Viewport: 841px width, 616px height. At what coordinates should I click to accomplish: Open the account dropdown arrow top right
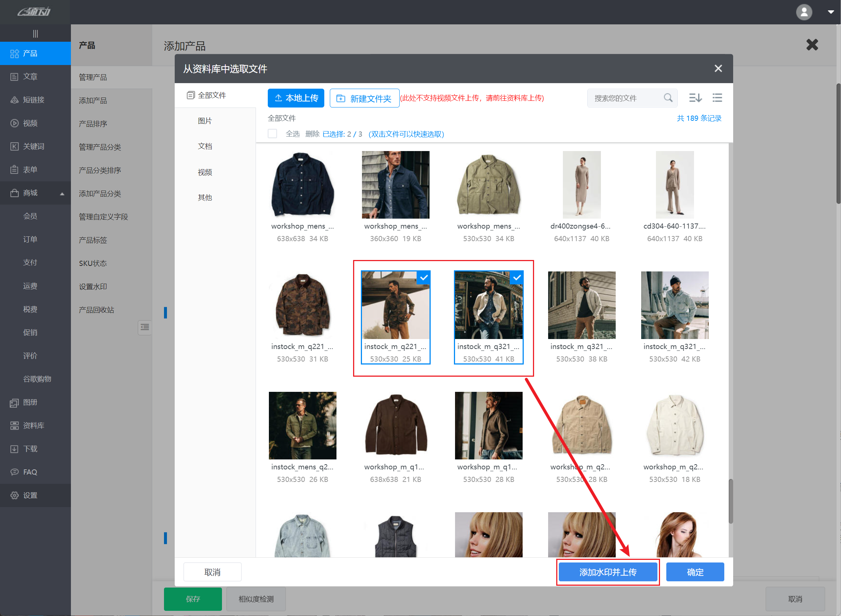coord(831,12)
